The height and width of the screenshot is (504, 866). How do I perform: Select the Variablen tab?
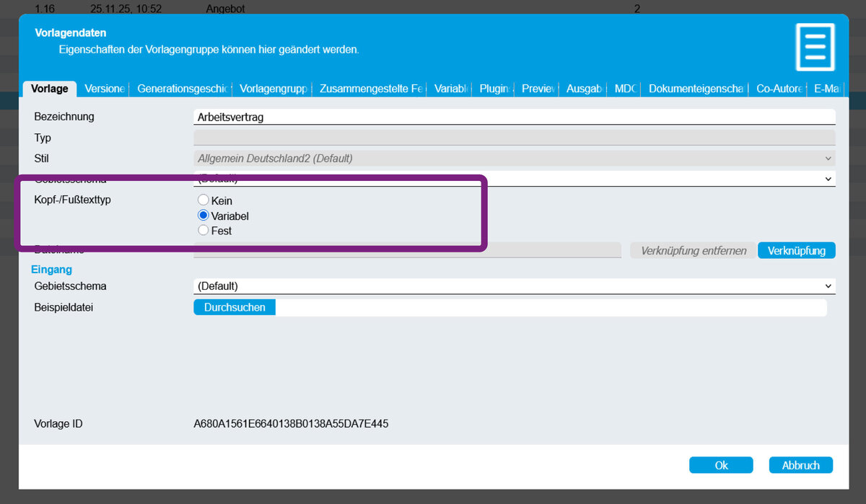[x=451, y=89]
